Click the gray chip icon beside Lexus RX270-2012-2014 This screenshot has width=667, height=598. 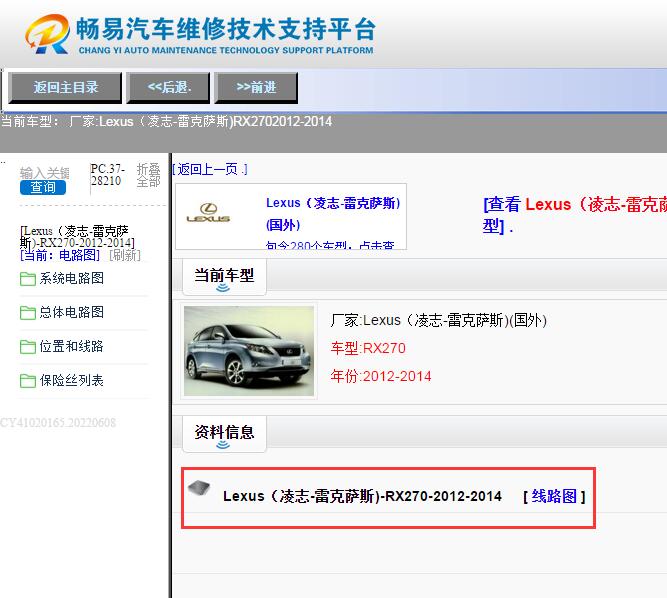click(199, 488)
